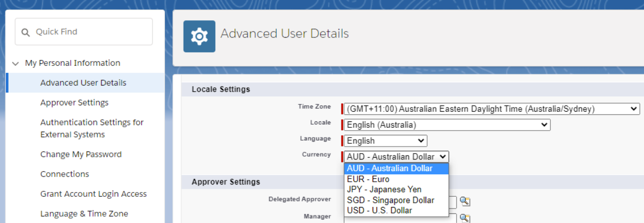Open Language & Time Zone settings
Image resolution: width=644 pixels, height=223 pixels.
[84, 214]
